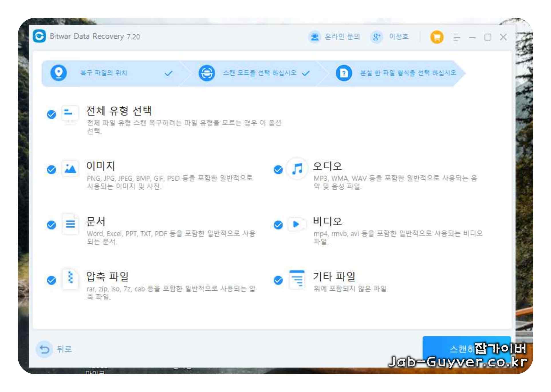Image resolution: width=551 pixels, height=392 pixels.
Task: Click the user account icon near 이정호
Action: point(376,37)
